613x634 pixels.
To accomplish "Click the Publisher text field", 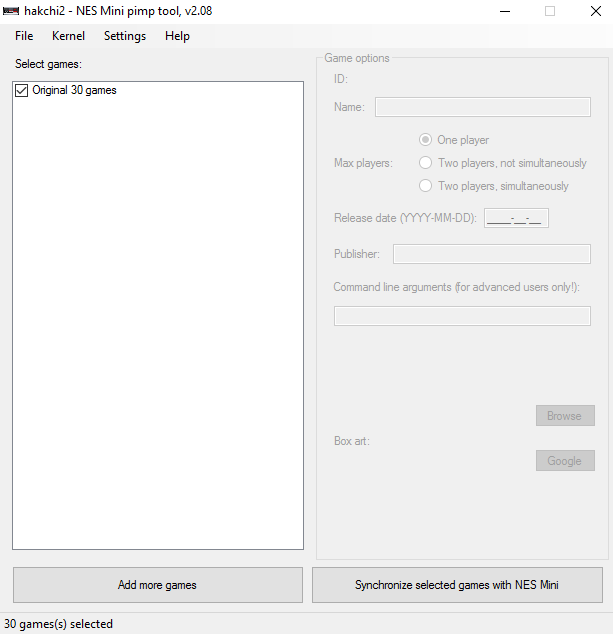I will click(491, 254).
